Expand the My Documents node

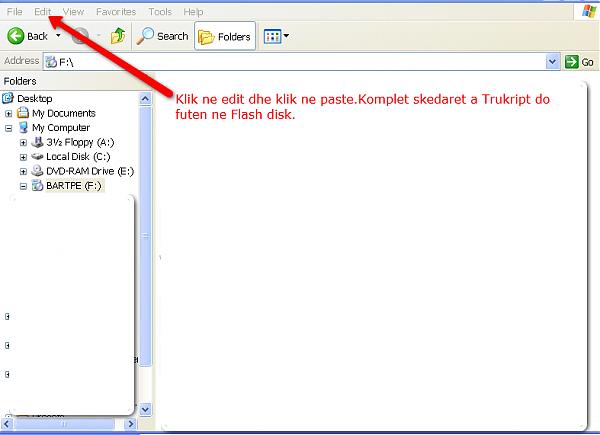tap(8, 114)
